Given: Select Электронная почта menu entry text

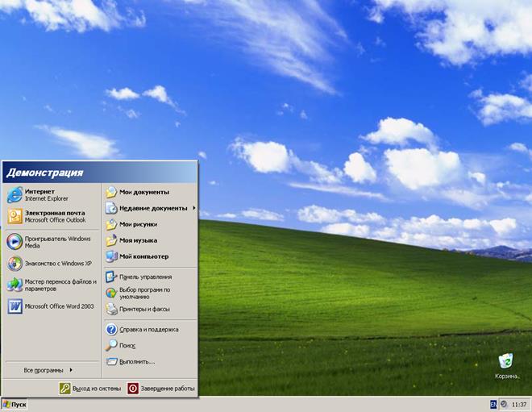Looking at the screenshot, I should 55,213.
